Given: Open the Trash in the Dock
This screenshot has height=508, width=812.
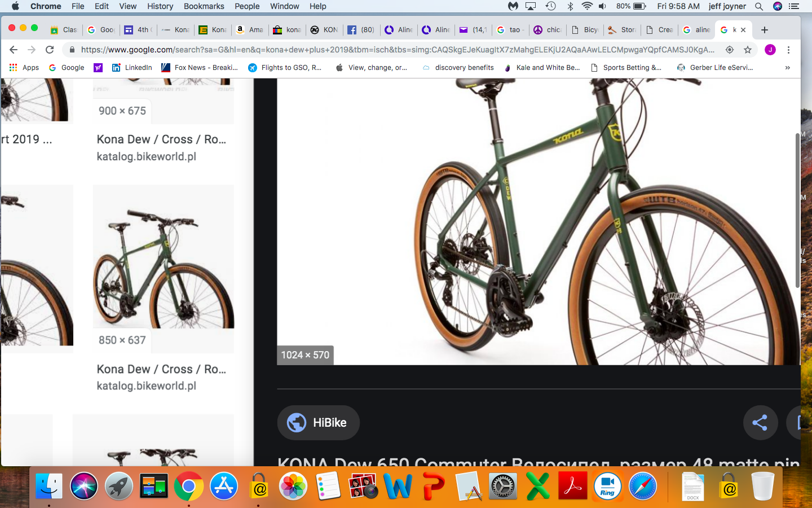Looking at the screenshot, I should [x=762, y=486].
